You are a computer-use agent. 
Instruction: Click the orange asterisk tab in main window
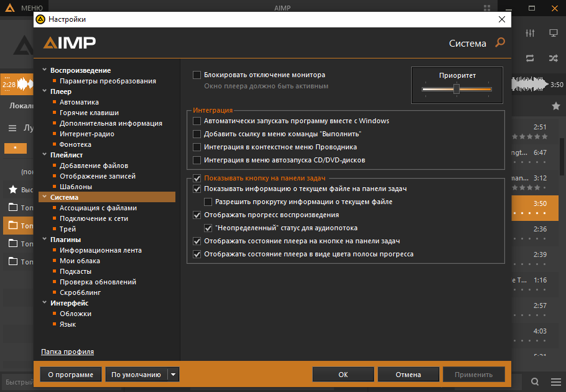15,148
